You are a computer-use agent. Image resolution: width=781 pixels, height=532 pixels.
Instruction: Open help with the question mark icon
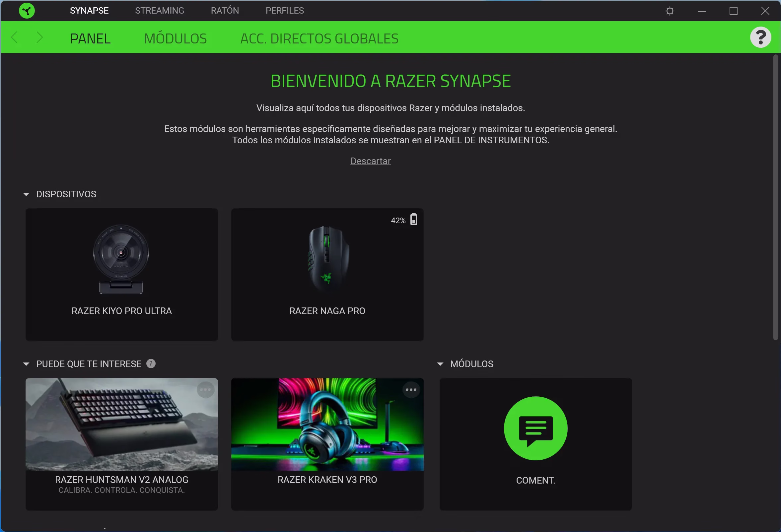[760, 37]
